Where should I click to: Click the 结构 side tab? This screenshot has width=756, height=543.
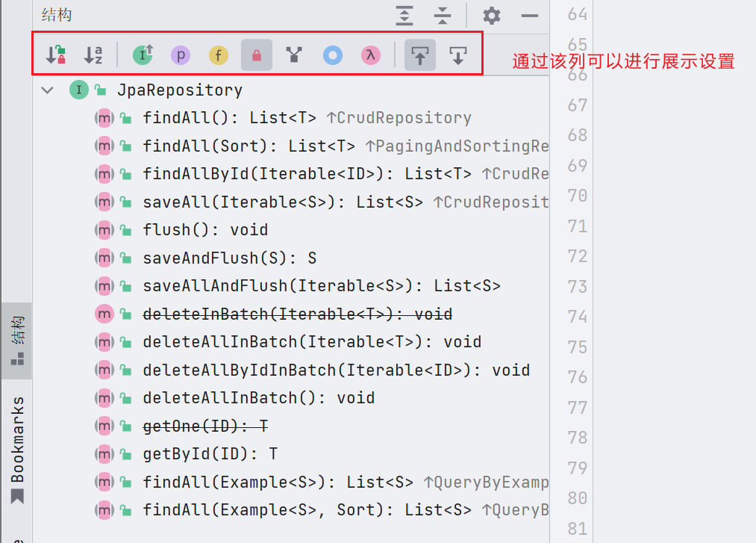[x=17, y=341]
